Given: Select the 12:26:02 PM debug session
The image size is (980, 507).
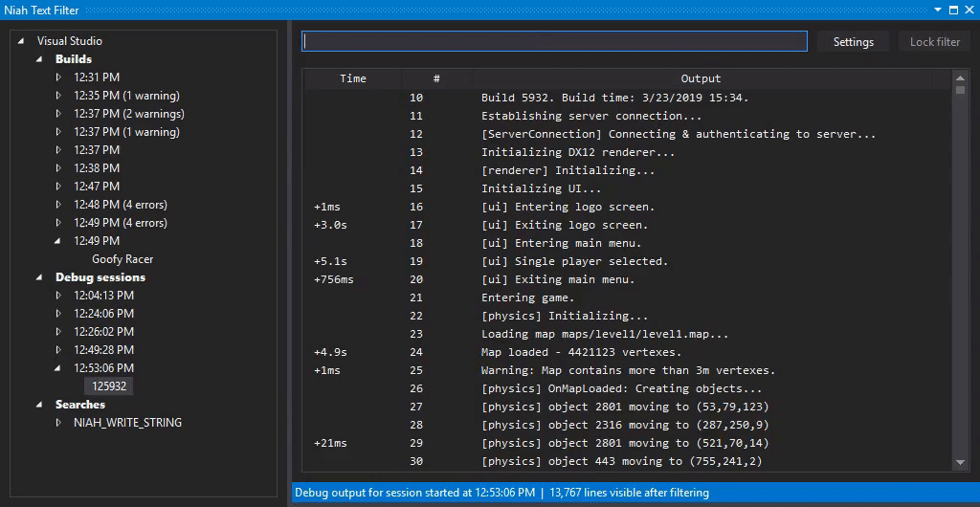Looking at the screenshot, I should point(103,332).
